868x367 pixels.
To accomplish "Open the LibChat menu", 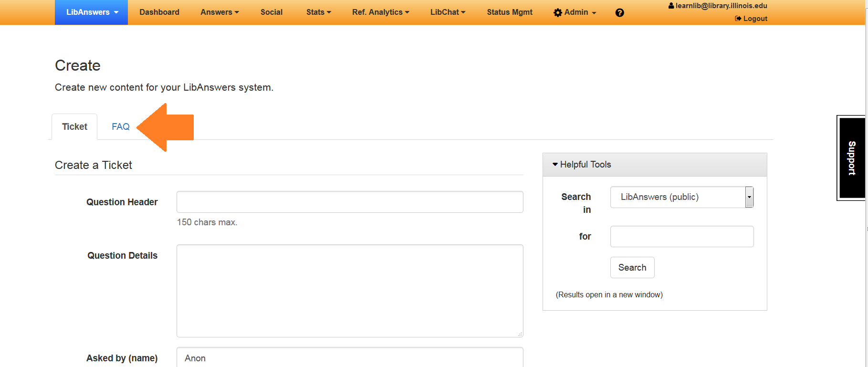I will click(447, 12).
